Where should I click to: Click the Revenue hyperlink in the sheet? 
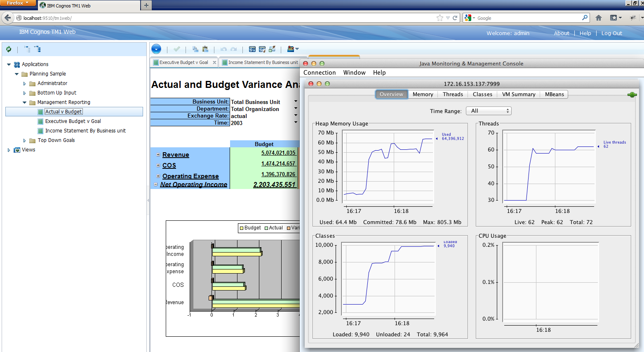[176, 155]
